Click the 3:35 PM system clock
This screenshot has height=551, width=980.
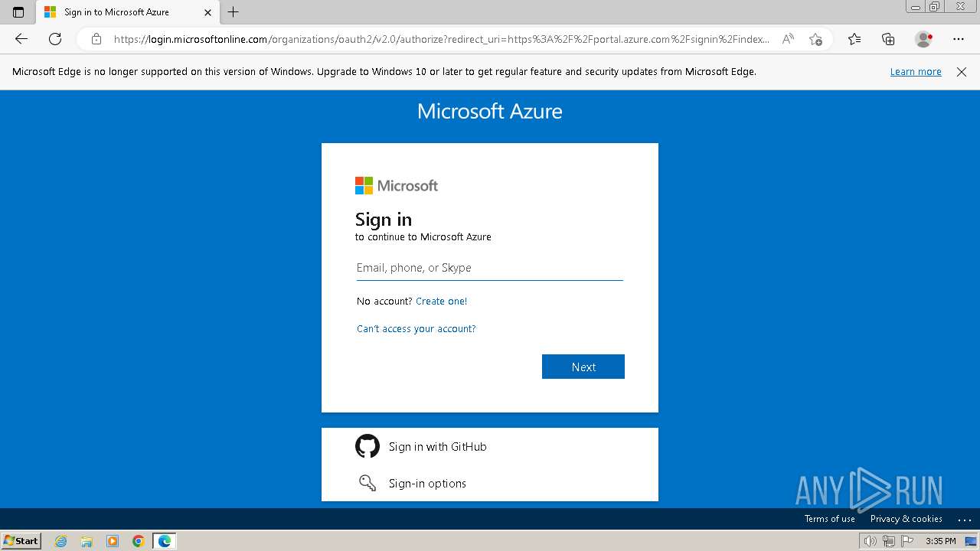pyautogui.click(x=940, y=541)
